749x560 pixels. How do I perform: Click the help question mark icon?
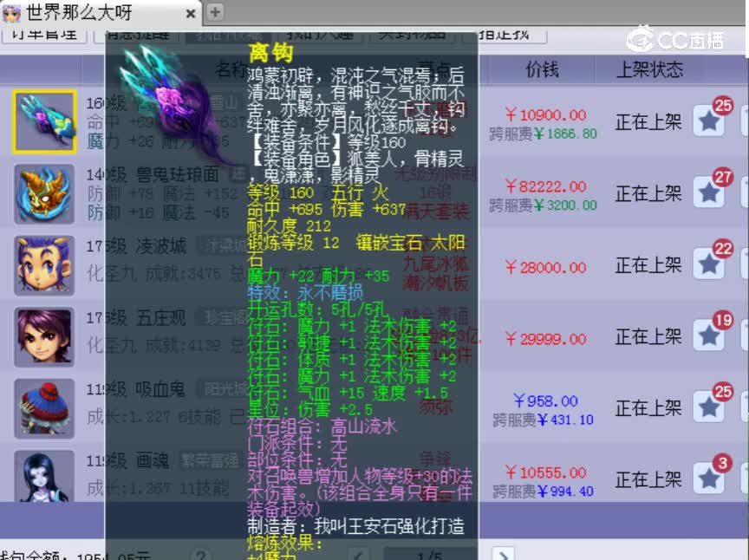coord(201,555)
